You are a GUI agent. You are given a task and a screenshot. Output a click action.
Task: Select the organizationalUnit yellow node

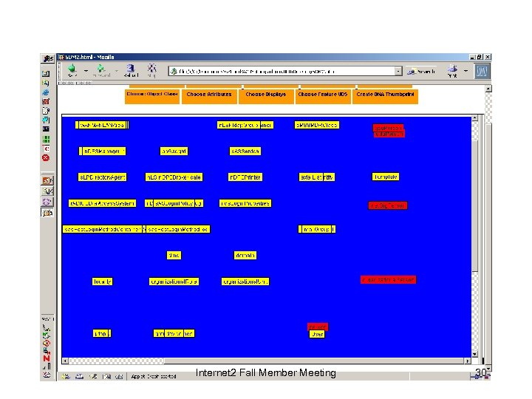tap(245, 282)
